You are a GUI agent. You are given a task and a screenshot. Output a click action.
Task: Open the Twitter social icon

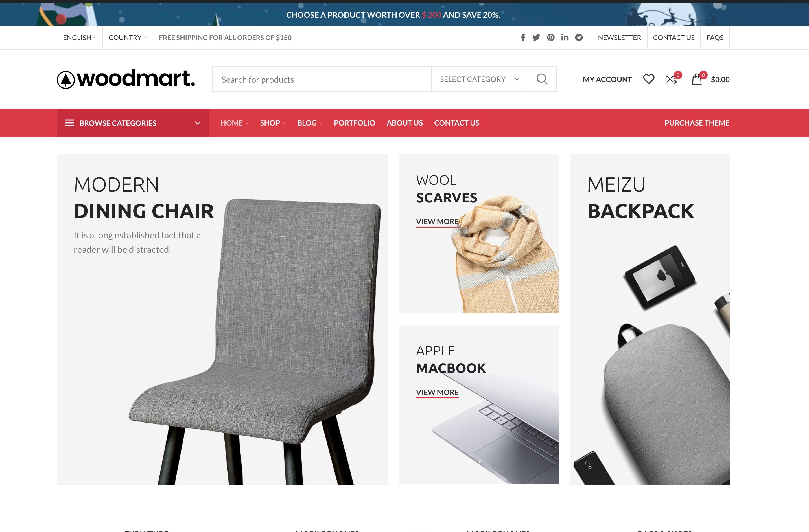[x=536, y=37]
